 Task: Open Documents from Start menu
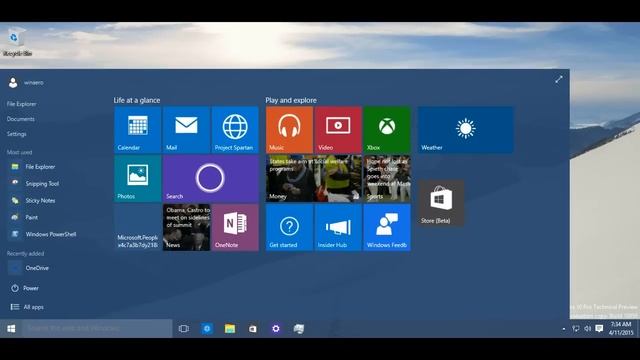point(20,119)
